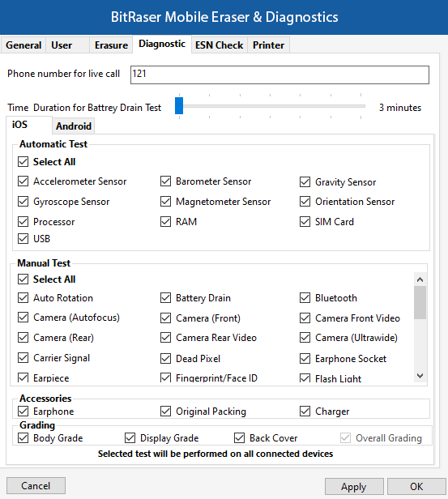Toggle Earpiece checkbox

click(x=23, y=377)
